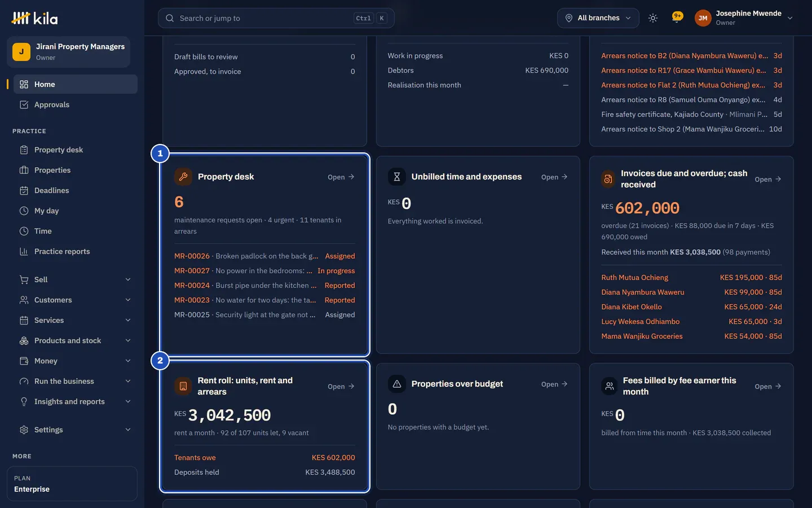
Task: Click the Rent roll building icon
Action: 183,386
